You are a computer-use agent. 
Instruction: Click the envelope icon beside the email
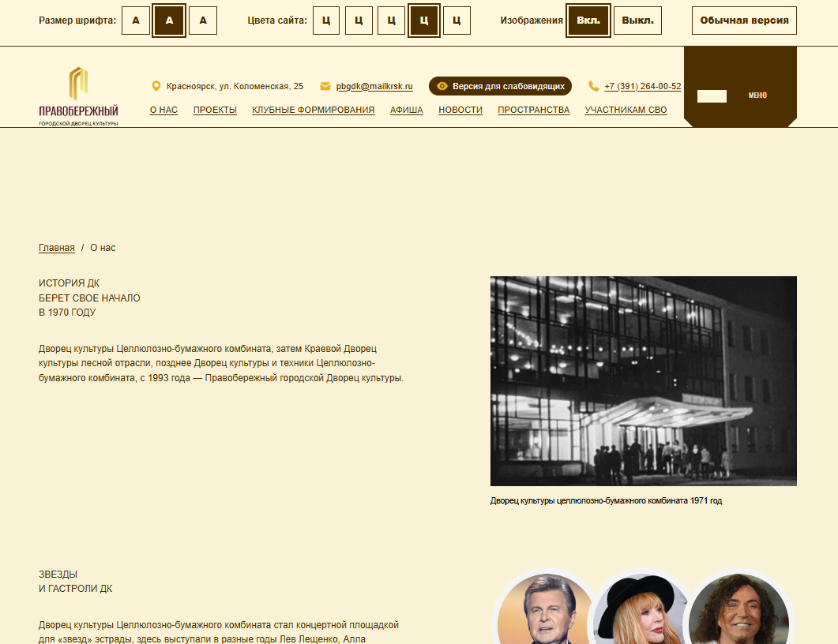(x=325, y=86)
